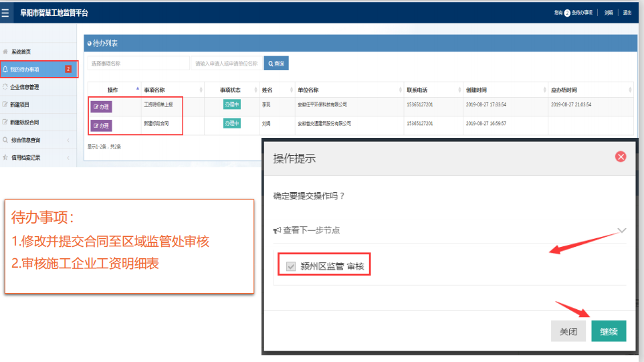Click 办理 button for 工资明细单上报 row
The image size is (644, 362).
click(102, 106)
